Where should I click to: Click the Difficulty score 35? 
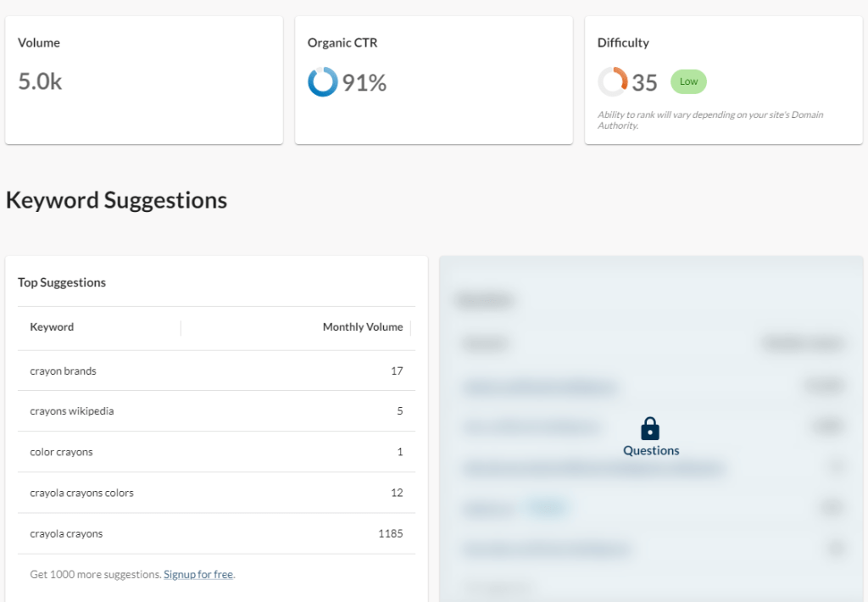(x=644, y=82)
